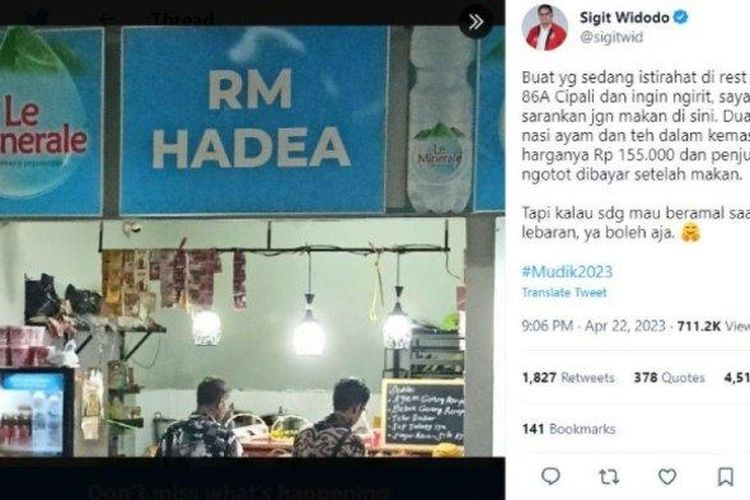Click Translate Tweet link
750x500 pixels.
pos(564,292)
